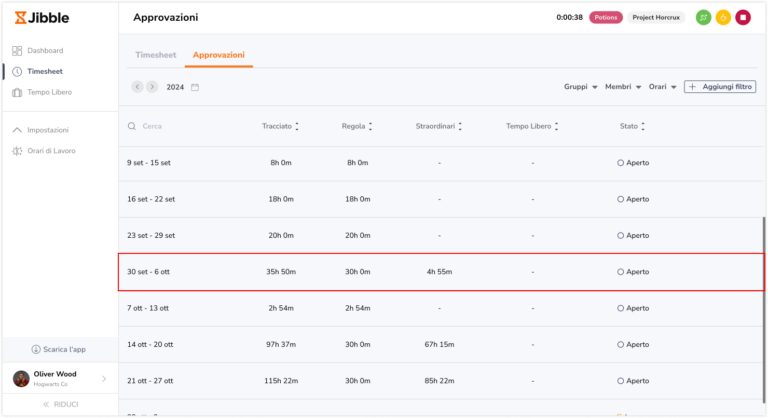This screenshot has width=768, height=418.
Task: Switch to the Timesheet tab
Action: 156,55
